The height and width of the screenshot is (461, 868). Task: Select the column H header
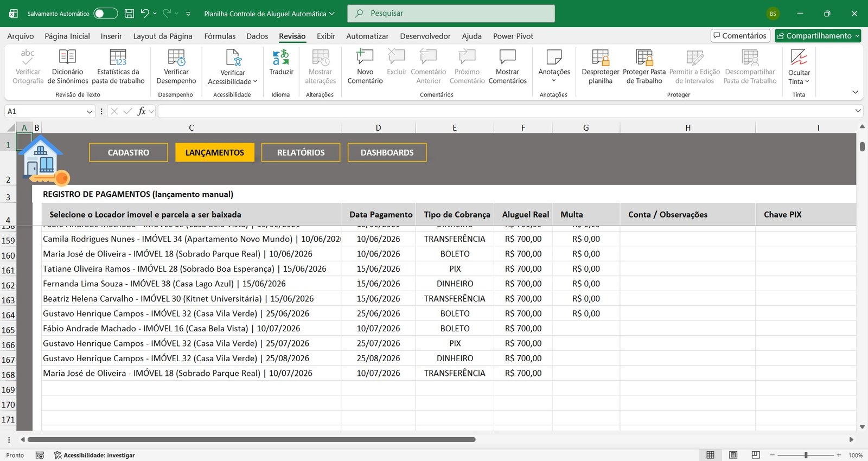[688, 128]
